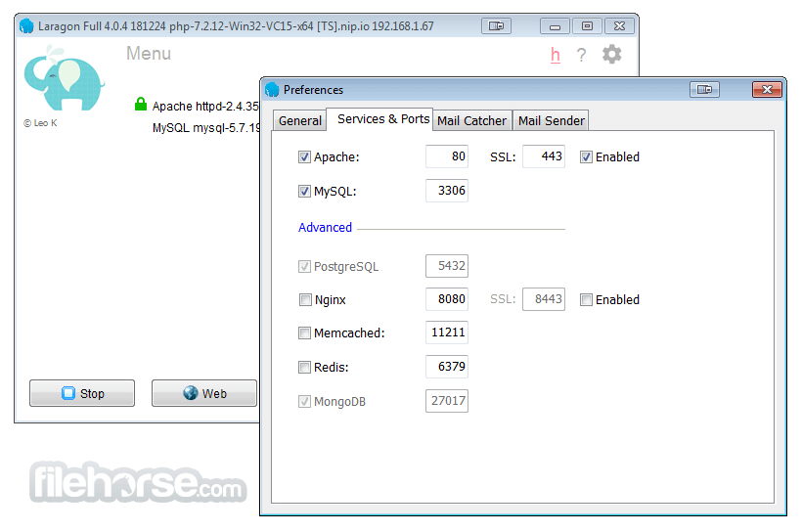
Task: Click the 'MySQL mysql-5.7.19' service text
Action: click(x=205, y=128)
